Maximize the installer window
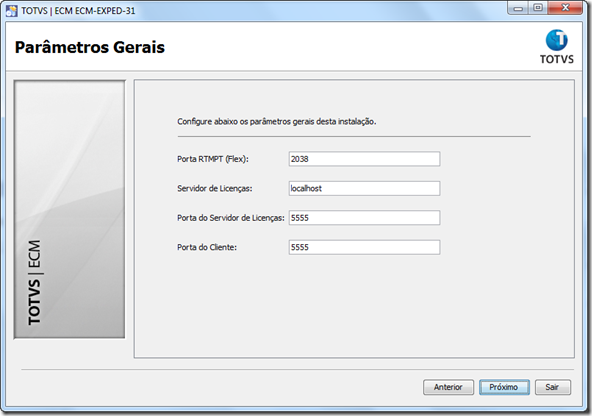 point(538,8)
